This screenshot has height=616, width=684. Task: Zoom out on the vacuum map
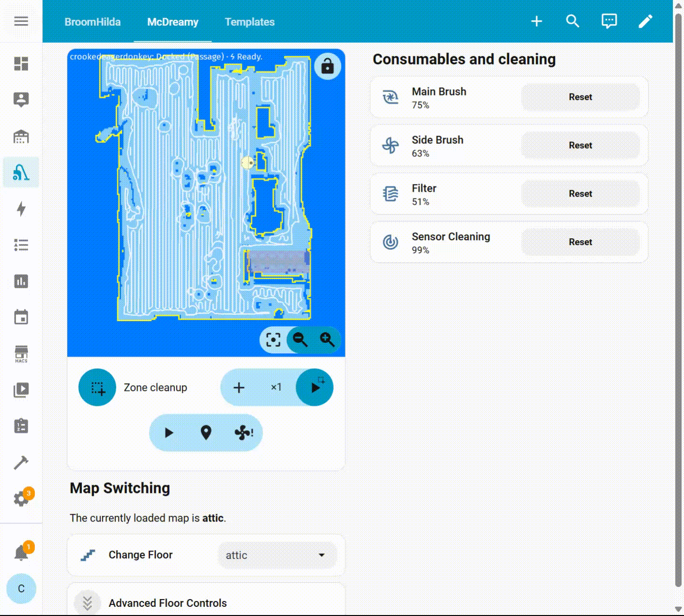300,339
